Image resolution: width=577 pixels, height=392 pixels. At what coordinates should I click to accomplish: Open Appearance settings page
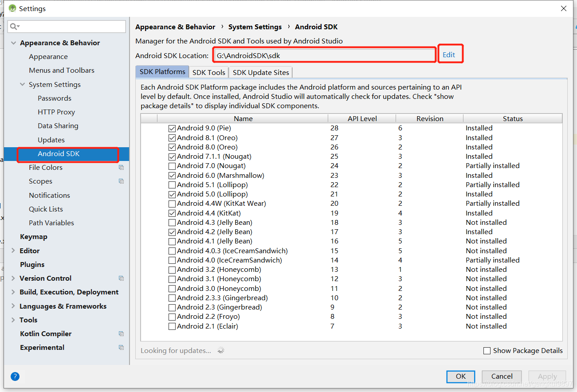point(48,57)
